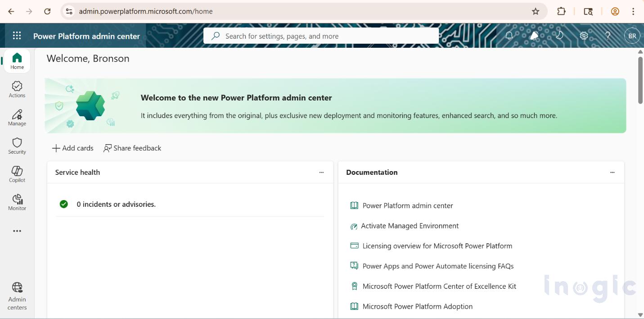
Task: Open the Security section
Action: 17,146
